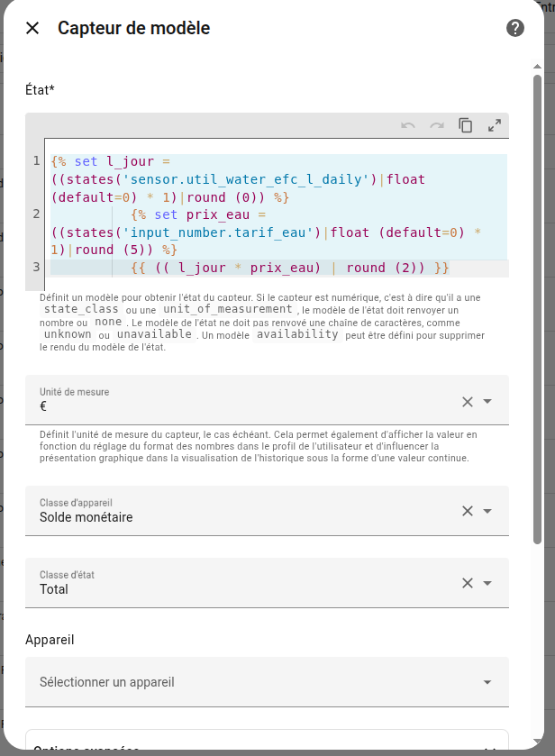Click the undo icon in code editor
This screenshot has width=555, height=756.
408,126
